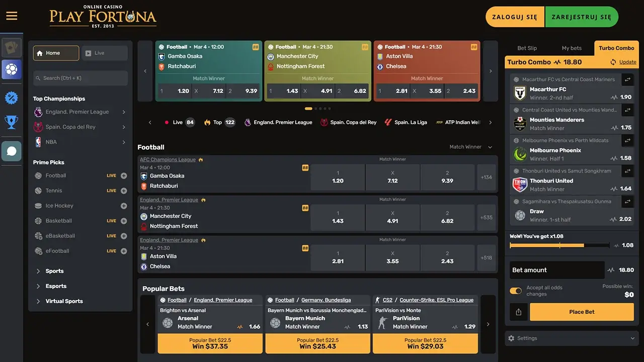Filter by Live 84 events
The height and width of the screenshot is (362, 644).
180,122
